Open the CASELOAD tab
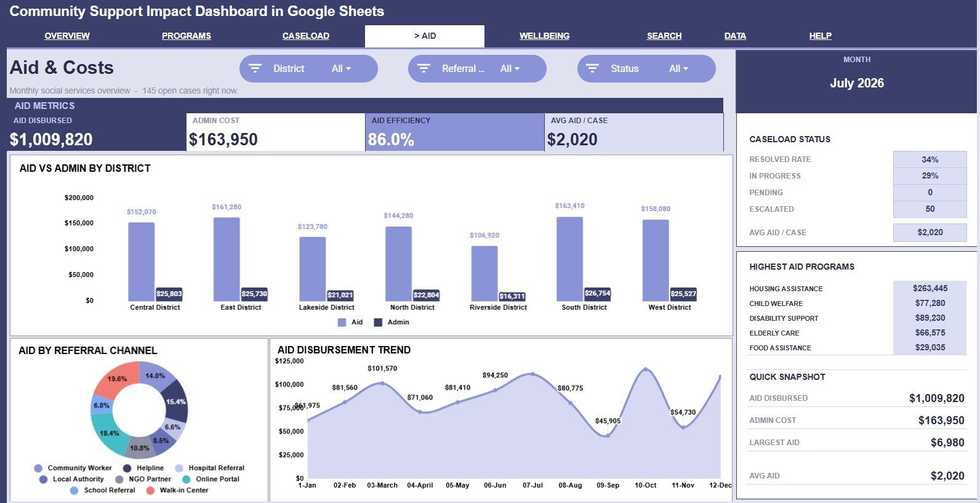This screenshot has height=503, width=980. pyautogui.click(x=306, y=36)
